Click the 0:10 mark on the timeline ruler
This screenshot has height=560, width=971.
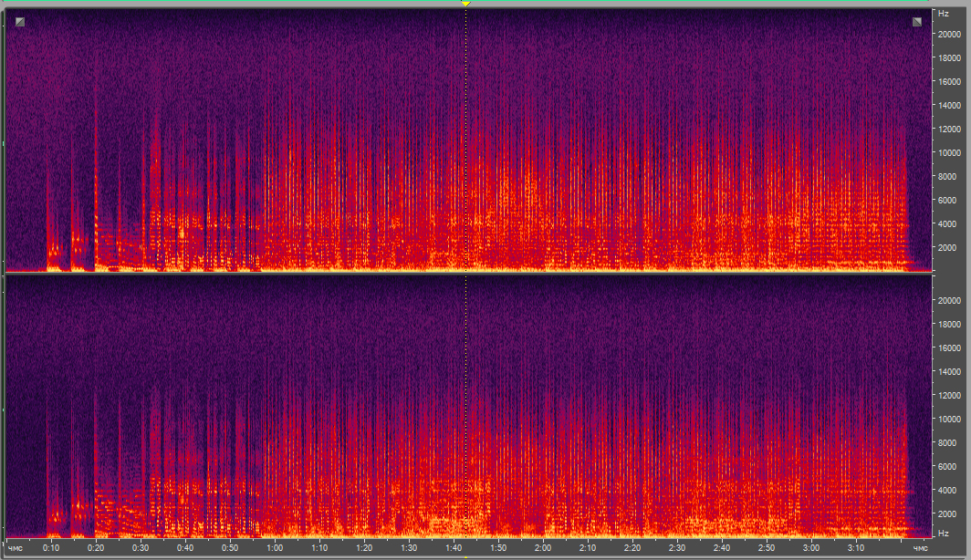(51, 548)
